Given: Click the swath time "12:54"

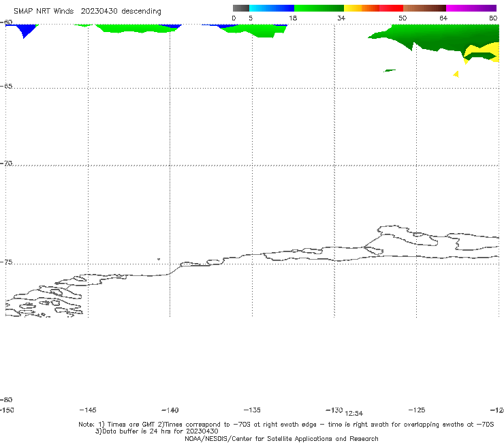Looking at the screenshot, I should pyautogui.click(x=354, y=414).
